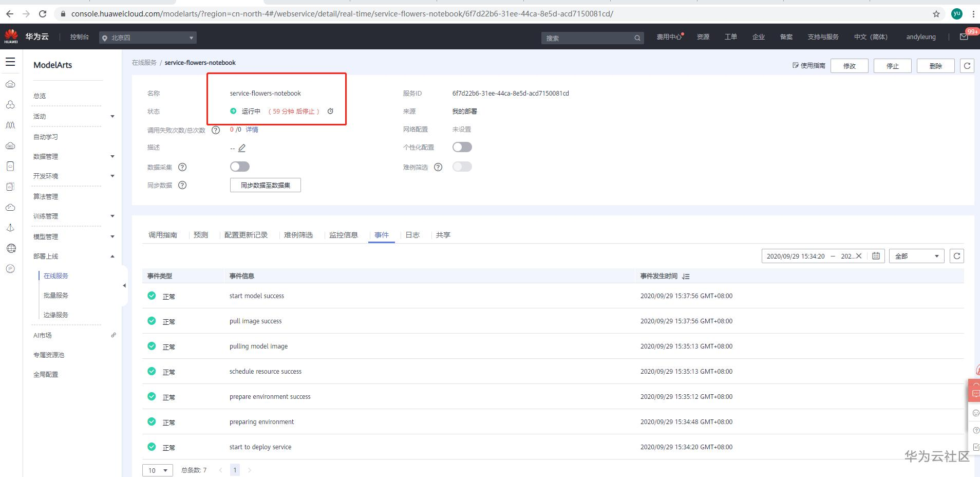
Task: Toggle the 难例筛选 switch
Action: coord(462,167)
